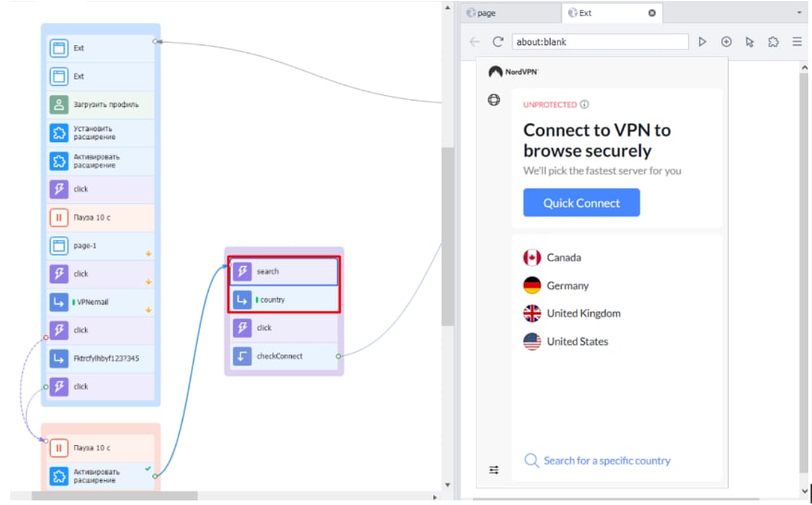Click Search for a specific country

pyautogui.click(x=606, y=461)
